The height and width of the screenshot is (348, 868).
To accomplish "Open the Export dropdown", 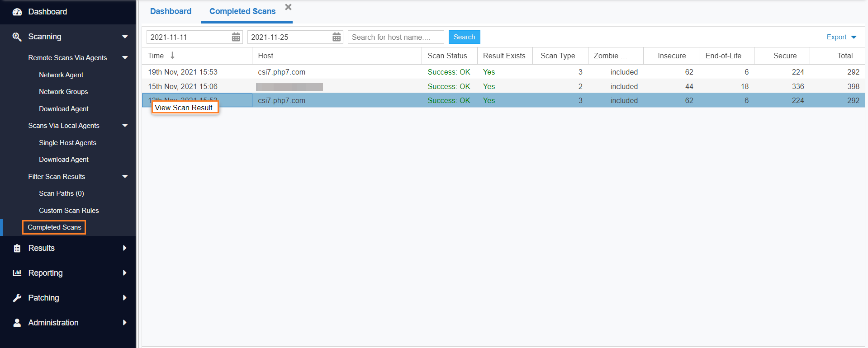I will coord(841,37).
